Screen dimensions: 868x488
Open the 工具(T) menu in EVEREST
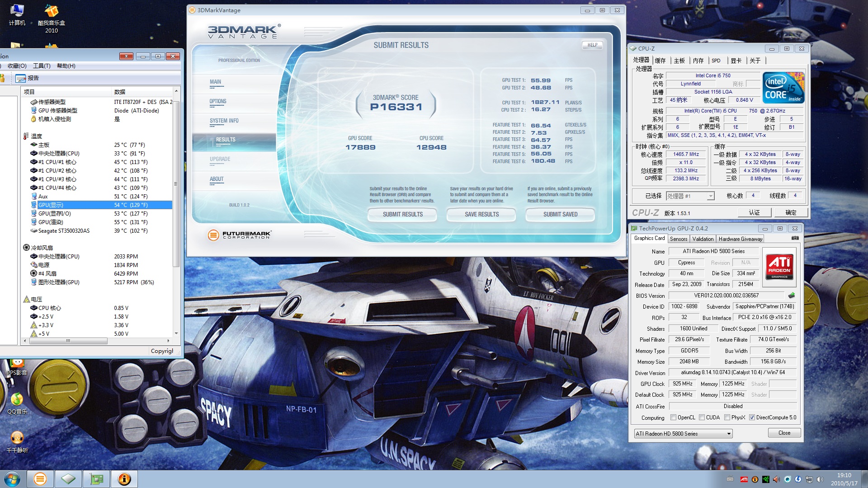[42, 66]
